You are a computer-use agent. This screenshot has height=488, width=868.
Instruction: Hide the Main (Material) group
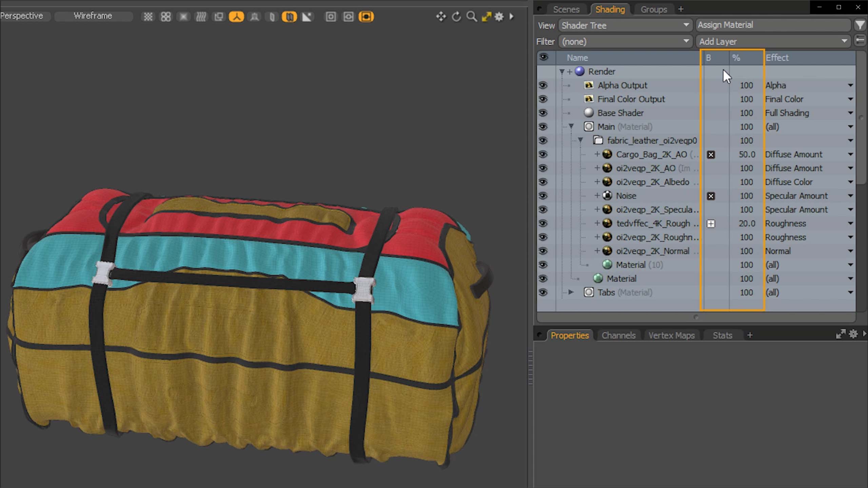543,127
